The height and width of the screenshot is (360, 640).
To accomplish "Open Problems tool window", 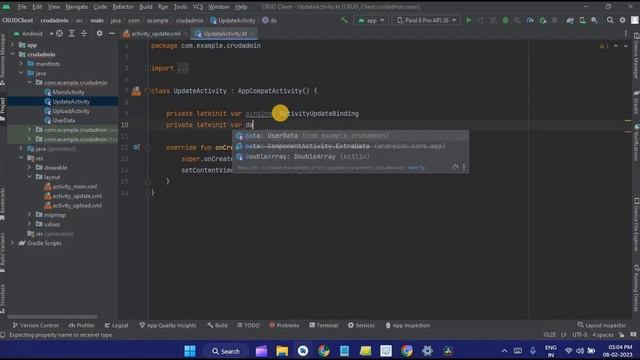I will 284,325.
